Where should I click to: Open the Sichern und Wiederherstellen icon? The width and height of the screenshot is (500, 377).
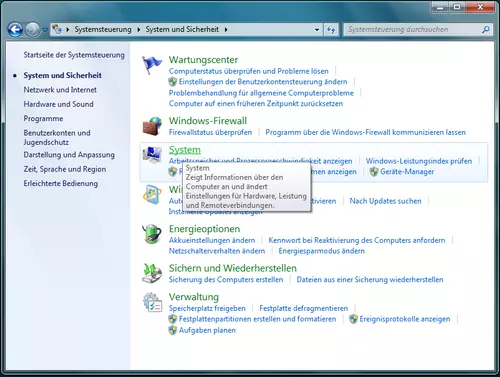(152, 273)
